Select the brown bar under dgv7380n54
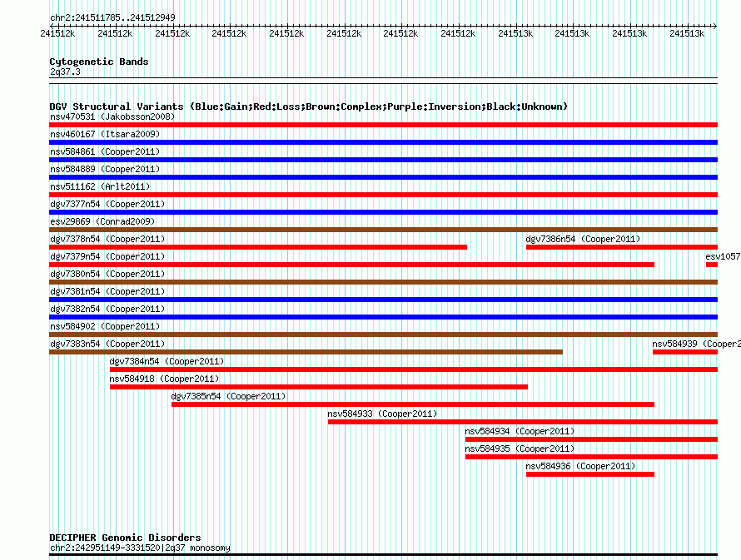Screen dimensions: 741x560 point(383,282)
